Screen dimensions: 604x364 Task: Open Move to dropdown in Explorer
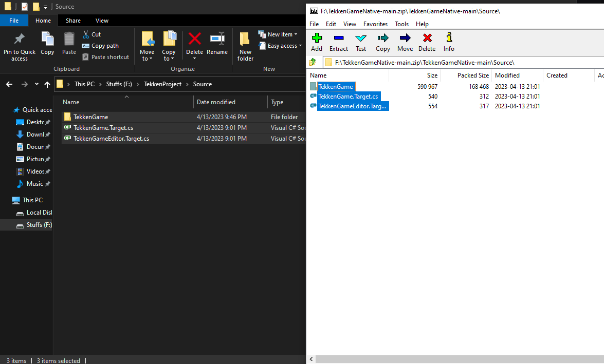[x=147, y=47]
